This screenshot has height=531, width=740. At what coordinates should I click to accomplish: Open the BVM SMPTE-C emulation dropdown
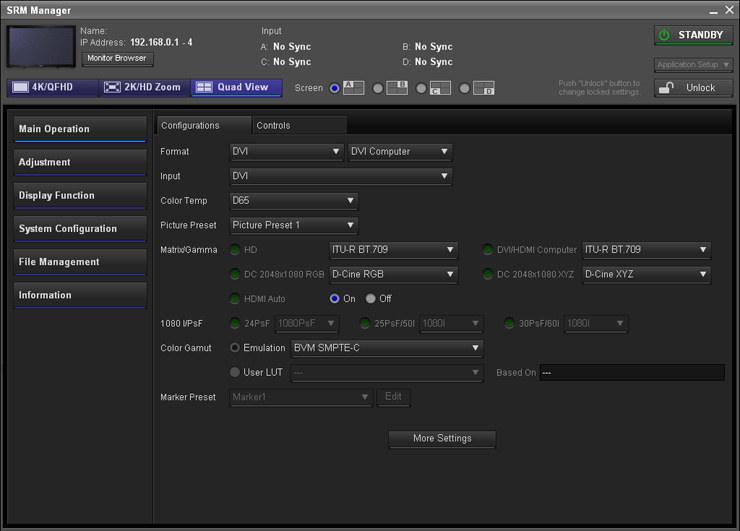[x=386, y=348]
